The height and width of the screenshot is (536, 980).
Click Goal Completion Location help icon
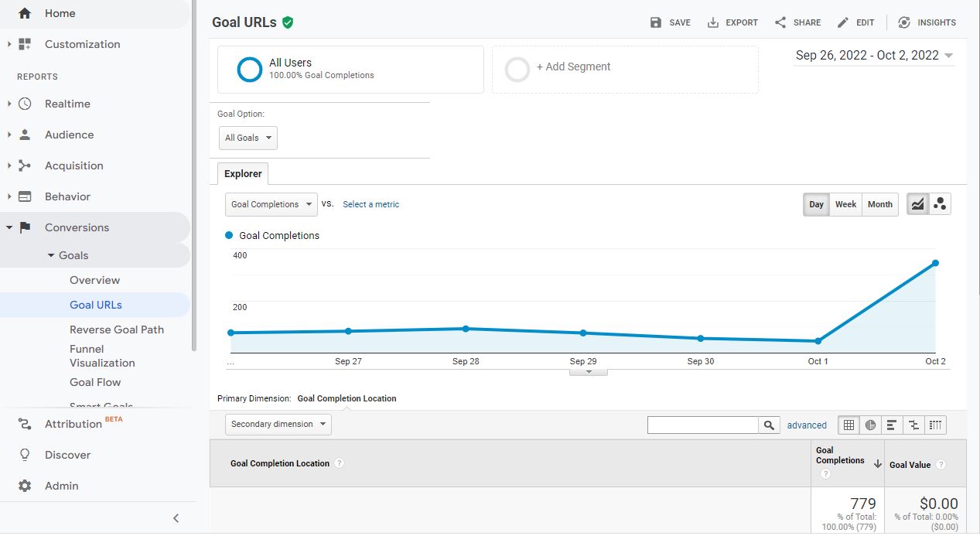pos(339,463)
